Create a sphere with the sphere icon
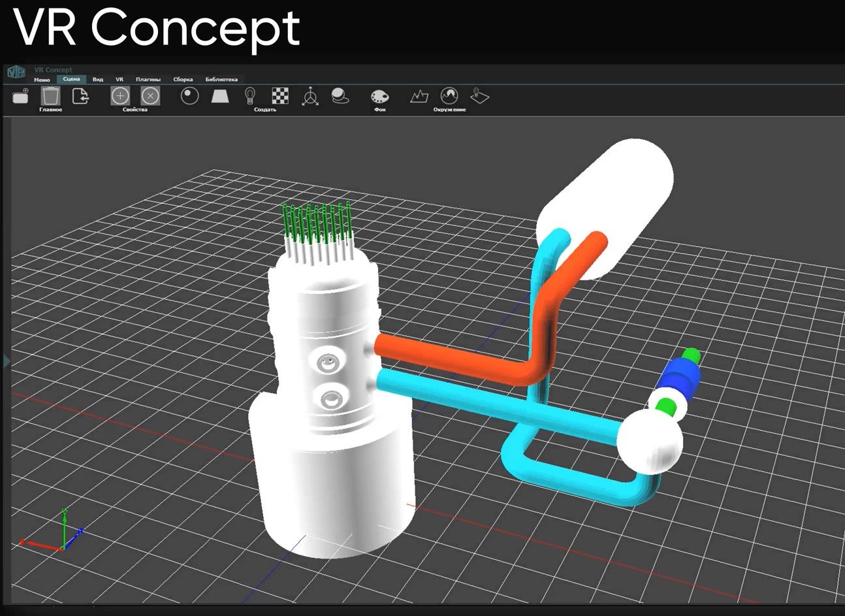This screenshot has width=845, height=616. (190, 96)
